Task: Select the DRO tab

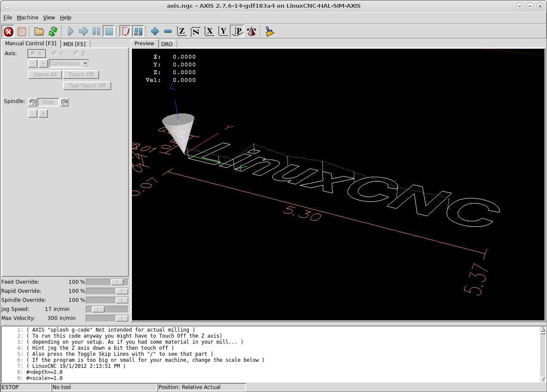Action: [167, 44]
